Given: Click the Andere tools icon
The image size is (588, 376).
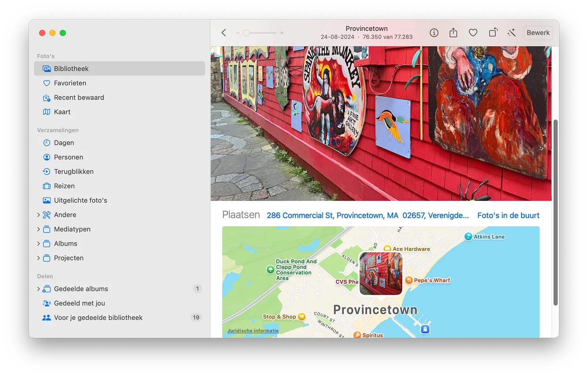Looking at the screenshot, I should 47,215.
